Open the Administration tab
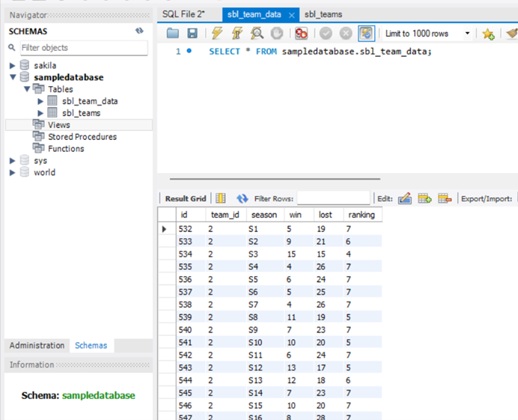 tap(37, 345)
